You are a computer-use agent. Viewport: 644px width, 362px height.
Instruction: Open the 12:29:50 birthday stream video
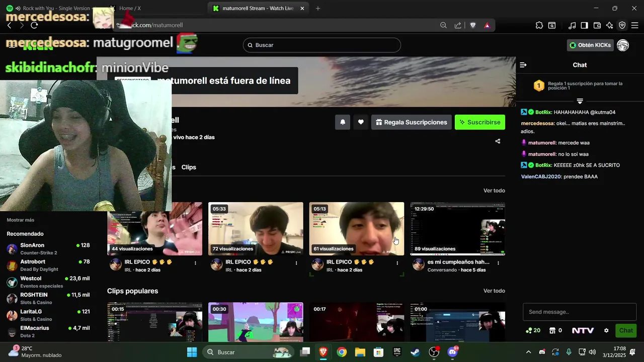pos(457,229)
